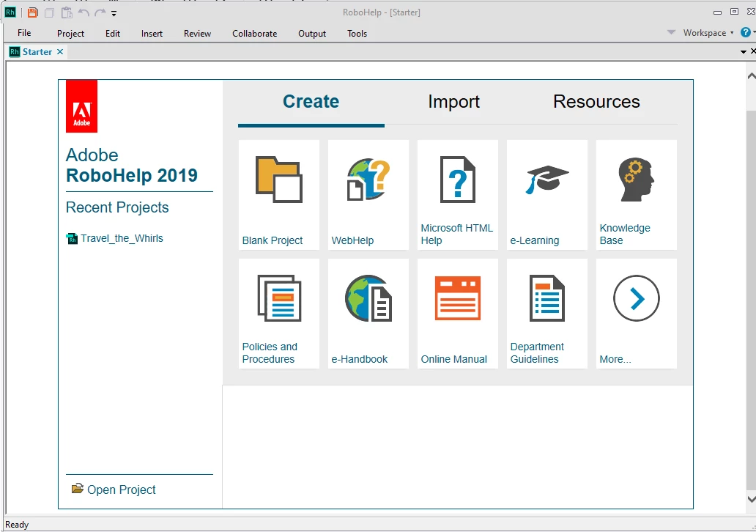Open the Policies and Procedures template
Viewport: 756px width, 532px height.
click(x=278, y=314)
